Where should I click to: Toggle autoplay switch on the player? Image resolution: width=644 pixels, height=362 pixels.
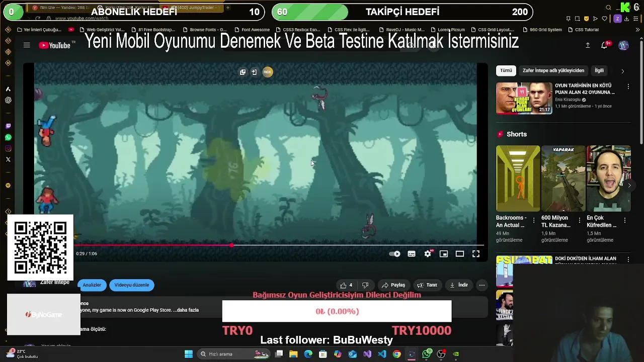(395, 254)
